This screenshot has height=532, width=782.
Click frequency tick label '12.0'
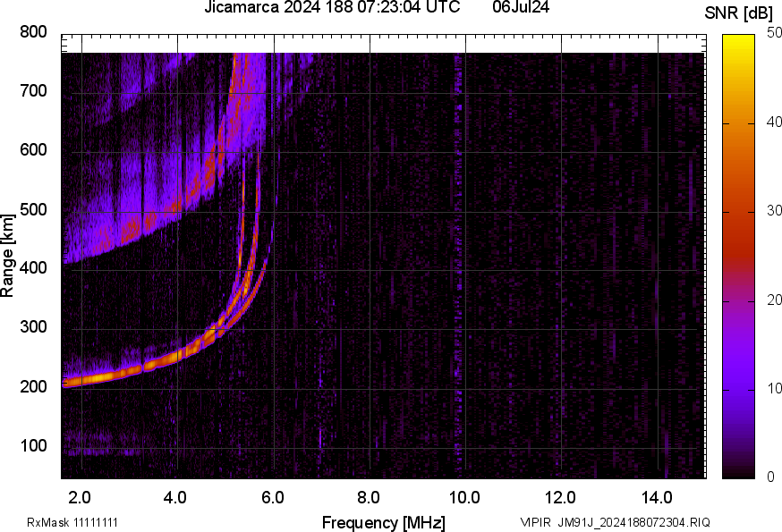click(x=560, y=498)
